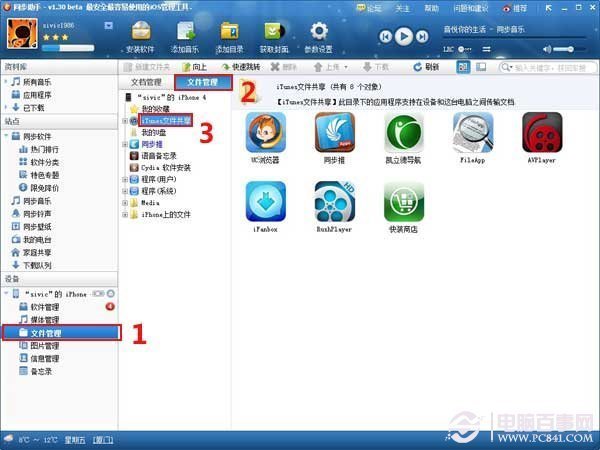This screenshot has width=600, height=450.
Task: Click the 新建文件夹 new folder button
Action: [147, 67]
